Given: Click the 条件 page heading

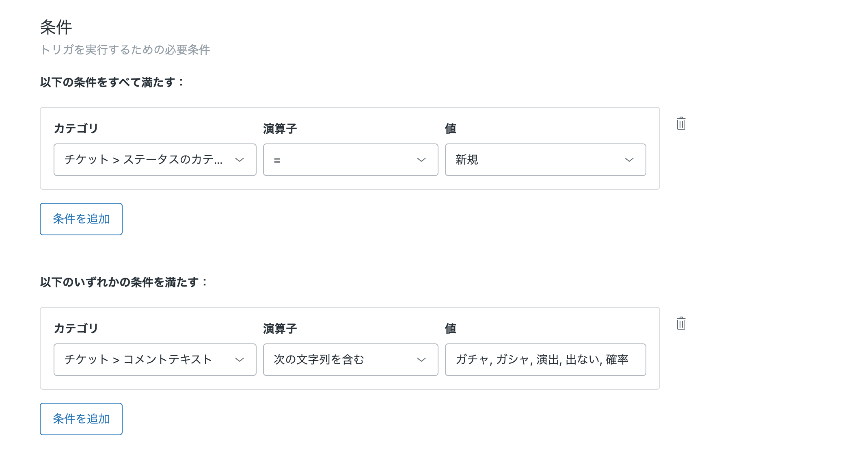Looking at the screenshot, I should tap(56, 28).
